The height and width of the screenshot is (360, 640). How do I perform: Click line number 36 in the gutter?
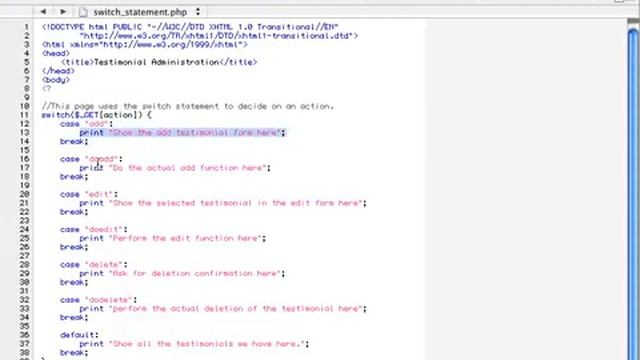click(x=24, y=335)
